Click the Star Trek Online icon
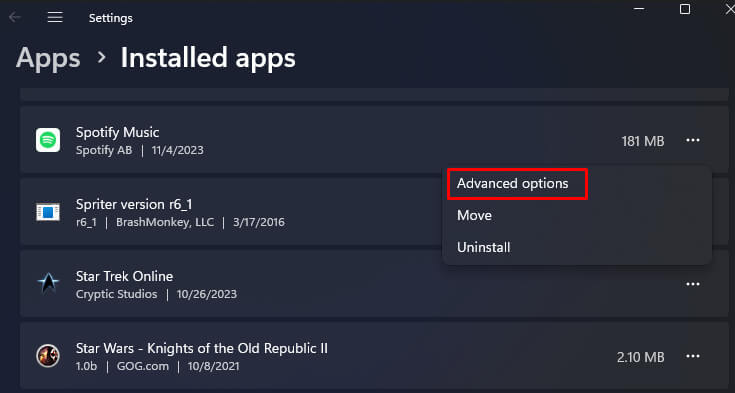This screenshot has width=735, height=393. point(48,284)
